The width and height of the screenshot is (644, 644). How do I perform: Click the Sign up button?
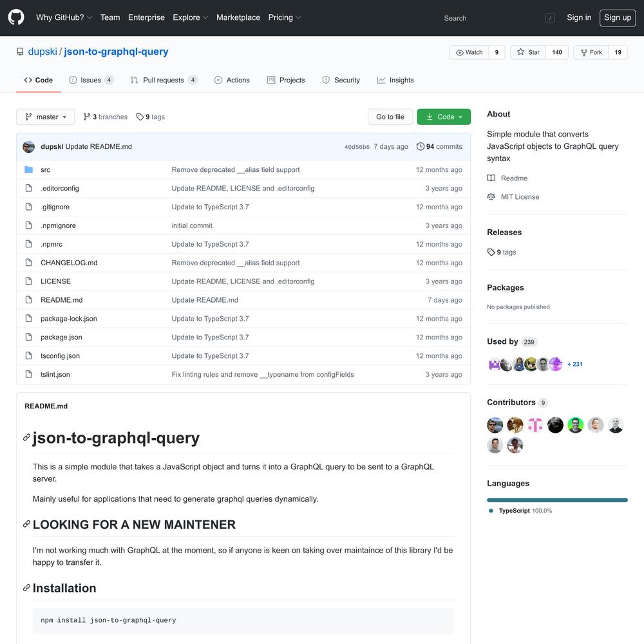[618, 17]
